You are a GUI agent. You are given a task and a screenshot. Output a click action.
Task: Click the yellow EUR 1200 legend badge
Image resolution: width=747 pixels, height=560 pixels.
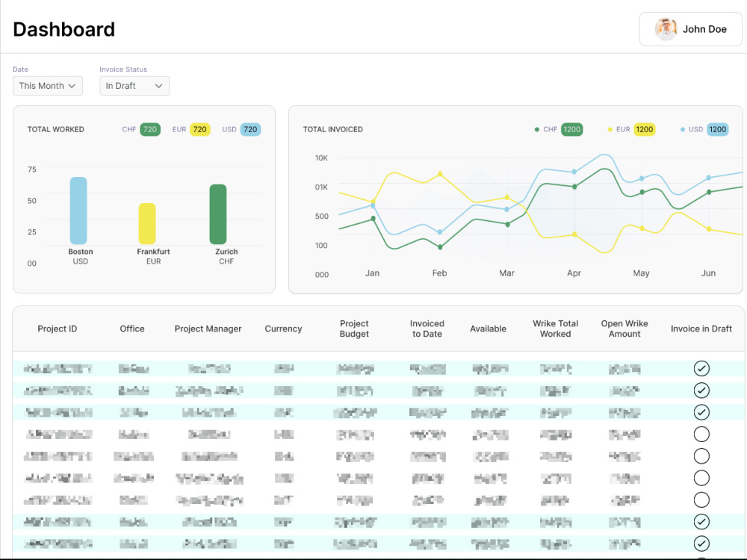[645, 129]
